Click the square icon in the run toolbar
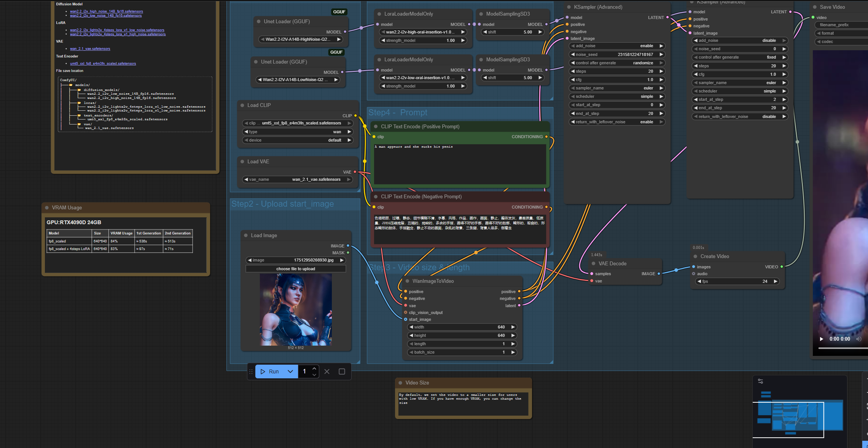 click(x=342, y=371)
